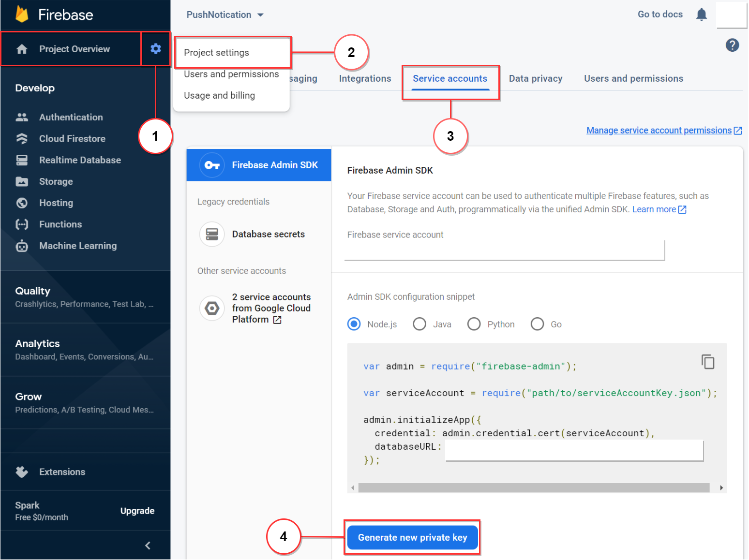Click the Database secrets icon
Viewport: 749px width, 560px height.
tap(212, 234)
